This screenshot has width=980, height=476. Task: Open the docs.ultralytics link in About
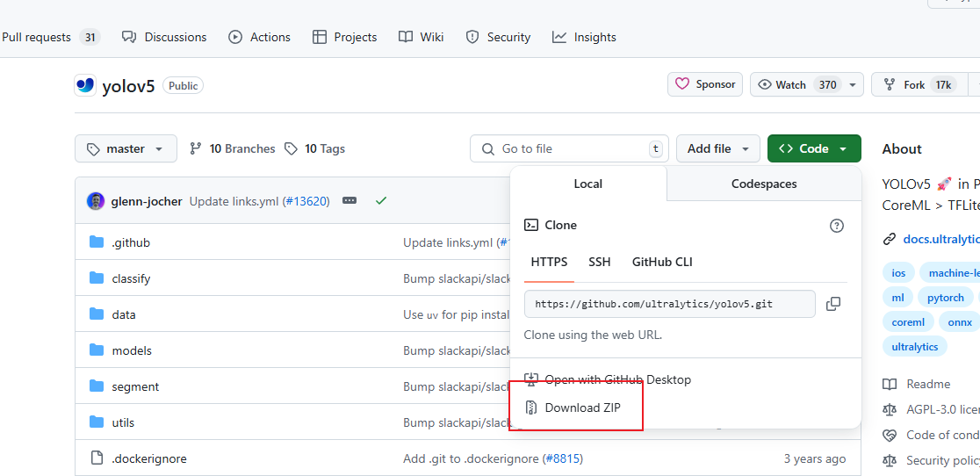coord(940,239)
